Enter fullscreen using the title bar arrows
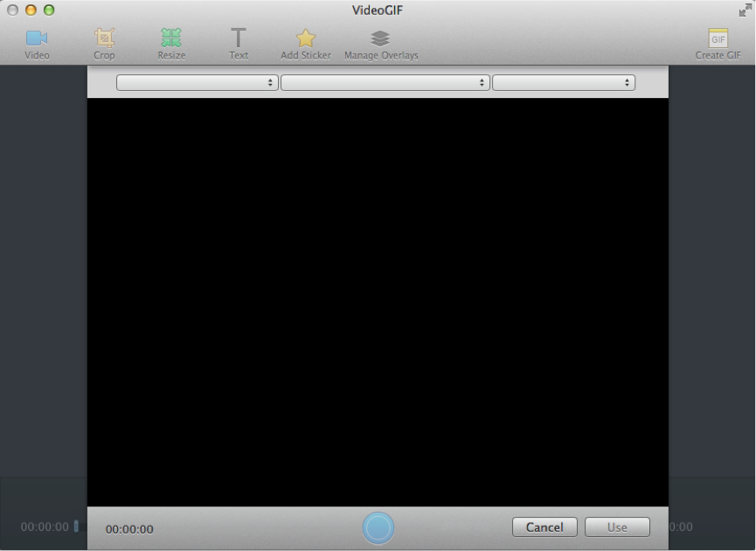This screenshot has width=756, height=551. [x=745, y=10]
